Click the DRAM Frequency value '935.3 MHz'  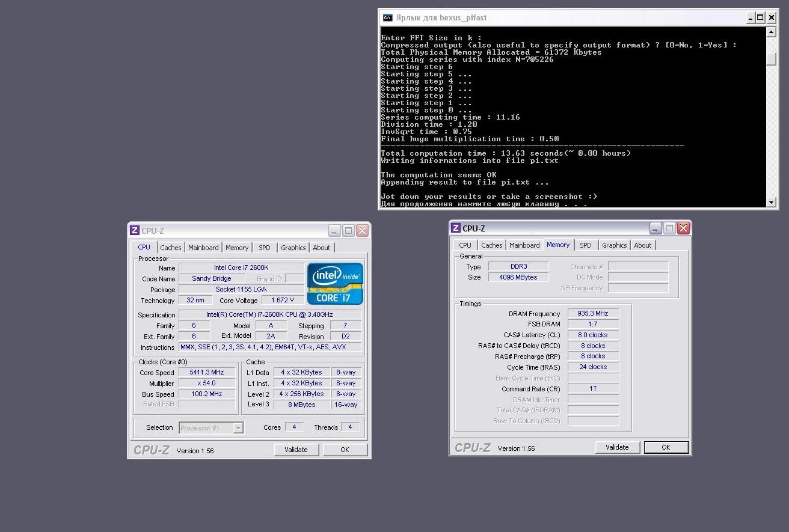593,314
